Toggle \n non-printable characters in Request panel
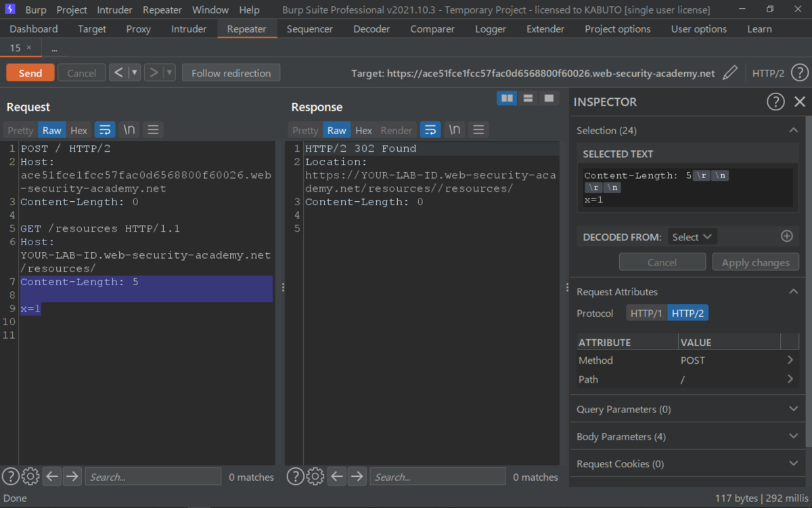The height and width of the screenshot is (508, 812). tap(129, 130)
